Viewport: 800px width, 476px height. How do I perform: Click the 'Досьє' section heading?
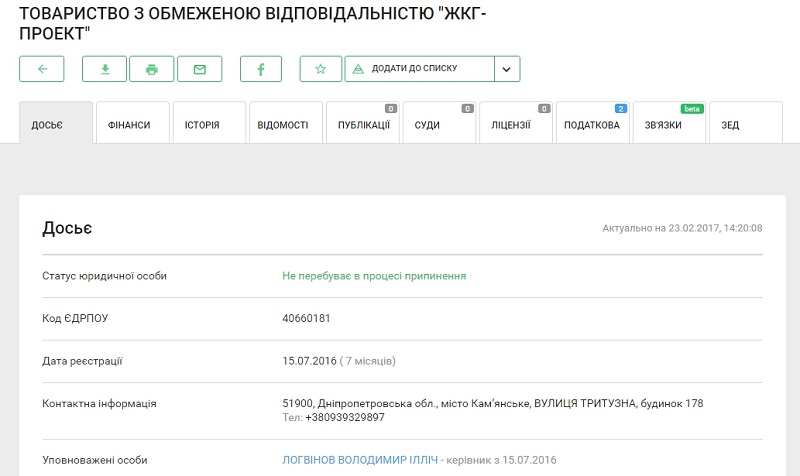(67, 228)
